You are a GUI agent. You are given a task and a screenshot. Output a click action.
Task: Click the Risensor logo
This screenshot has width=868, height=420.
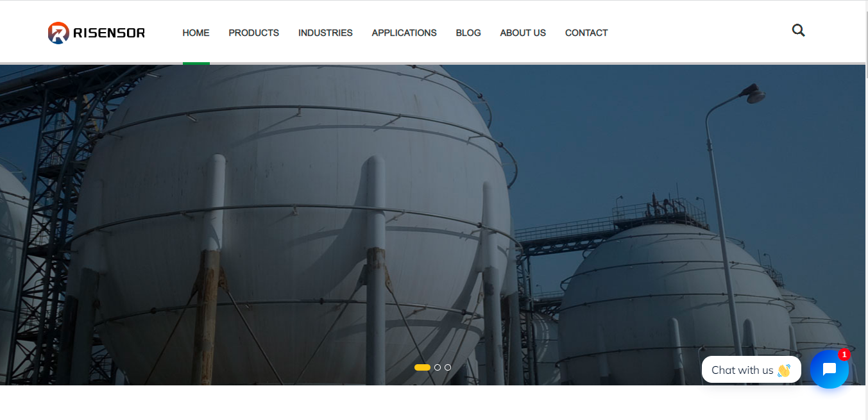coord(96,33)
